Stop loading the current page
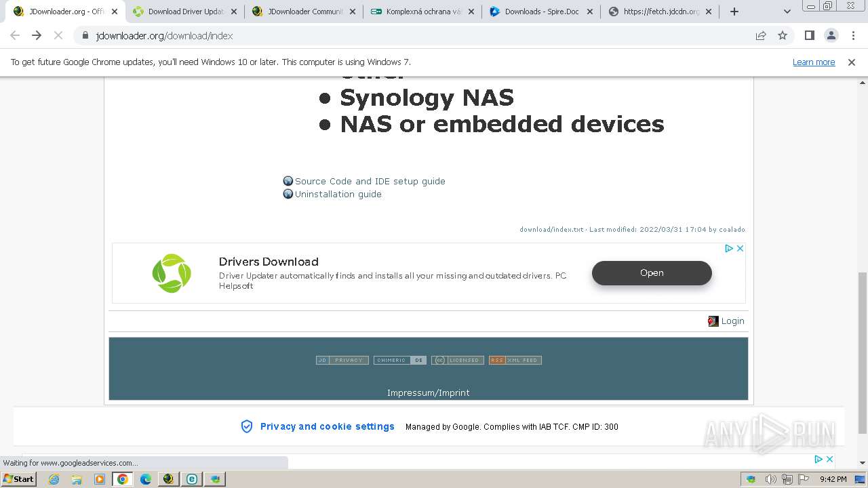The height and width of the screenshot is (488, 868). pyautogui.click(x=58, y=35)
